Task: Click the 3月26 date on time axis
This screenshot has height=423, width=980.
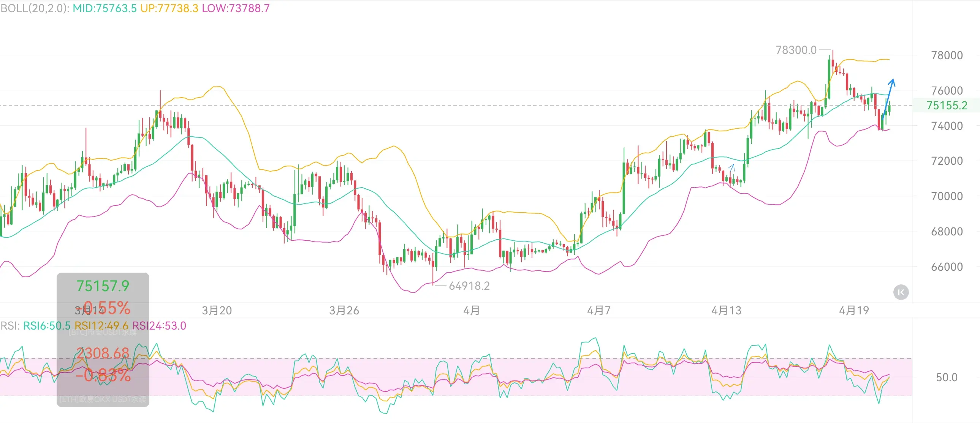Action: point(344,311)
